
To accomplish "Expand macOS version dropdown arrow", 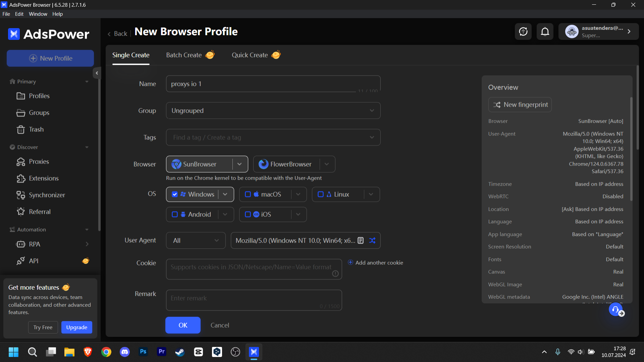I will [298, 194].
